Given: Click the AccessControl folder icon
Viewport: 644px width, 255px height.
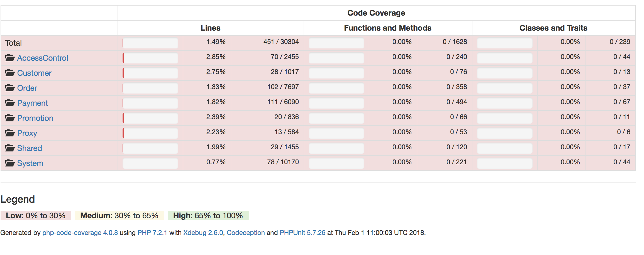Looking at the screenshot, I should pos(10,58).
